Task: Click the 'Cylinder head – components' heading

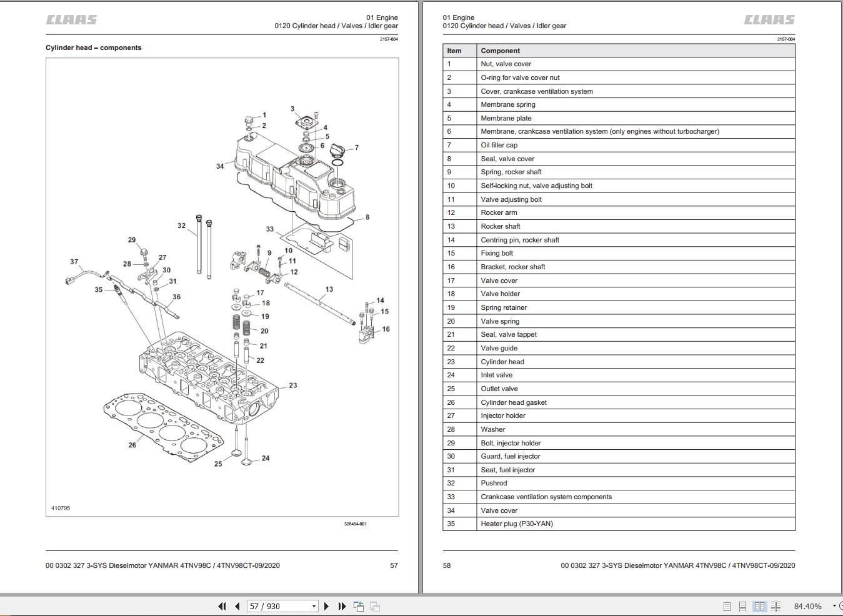Action: [93, 47]
